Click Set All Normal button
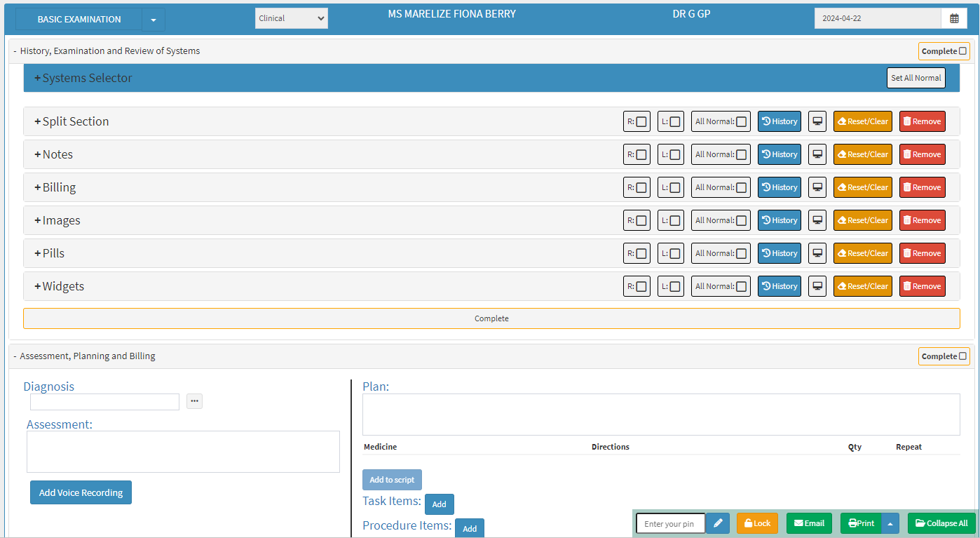Viewport: 980px width, 538px height. click(x=916, y=78)
